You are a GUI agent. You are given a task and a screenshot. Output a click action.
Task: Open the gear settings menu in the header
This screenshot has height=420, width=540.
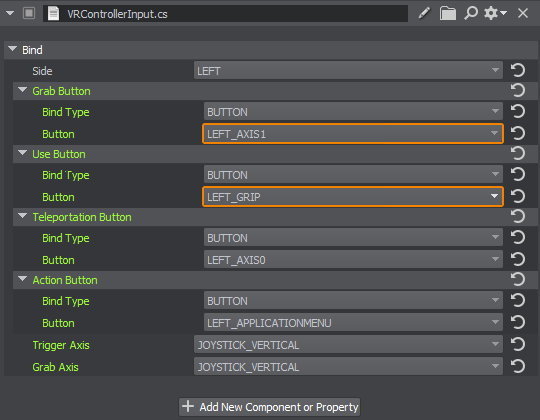pyautogui.click(x=495, y=13)
